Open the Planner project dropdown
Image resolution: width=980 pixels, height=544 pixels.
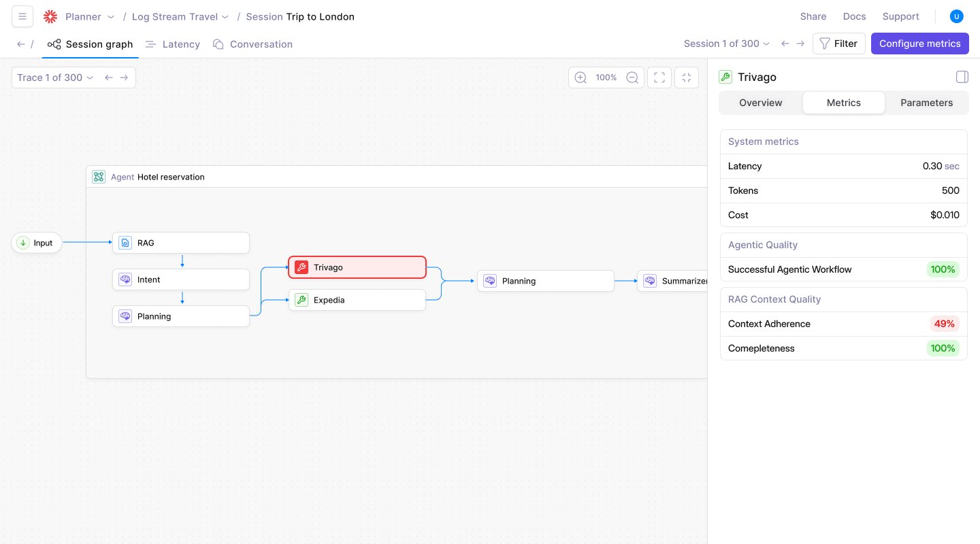(90, 17)
